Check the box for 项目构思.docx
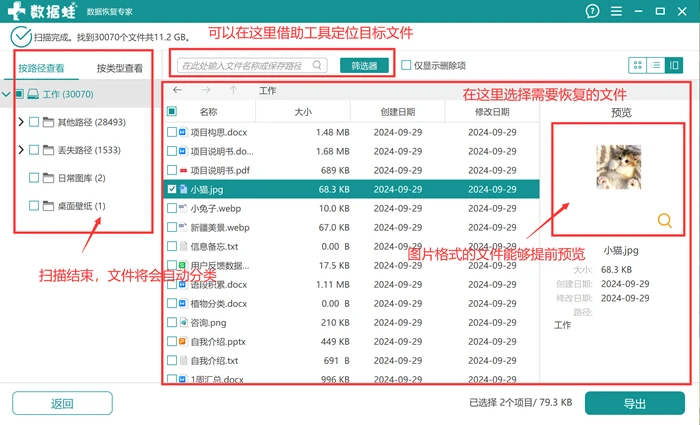This screenshot has width=700, height=425. coord(171,132)
